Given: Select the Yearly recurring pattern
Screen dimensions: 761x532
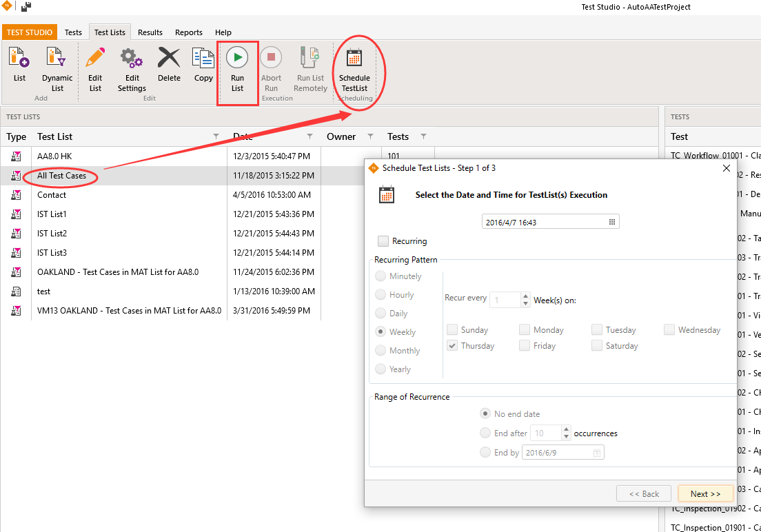Looking at the screenshot, I should 381,369.
